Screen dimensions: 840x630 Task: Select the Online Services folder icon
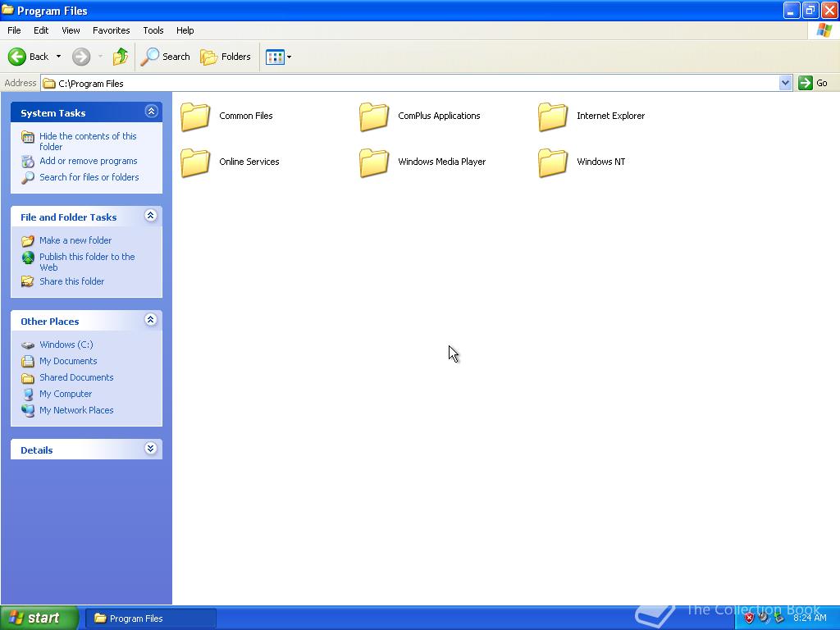click(195, 163)
